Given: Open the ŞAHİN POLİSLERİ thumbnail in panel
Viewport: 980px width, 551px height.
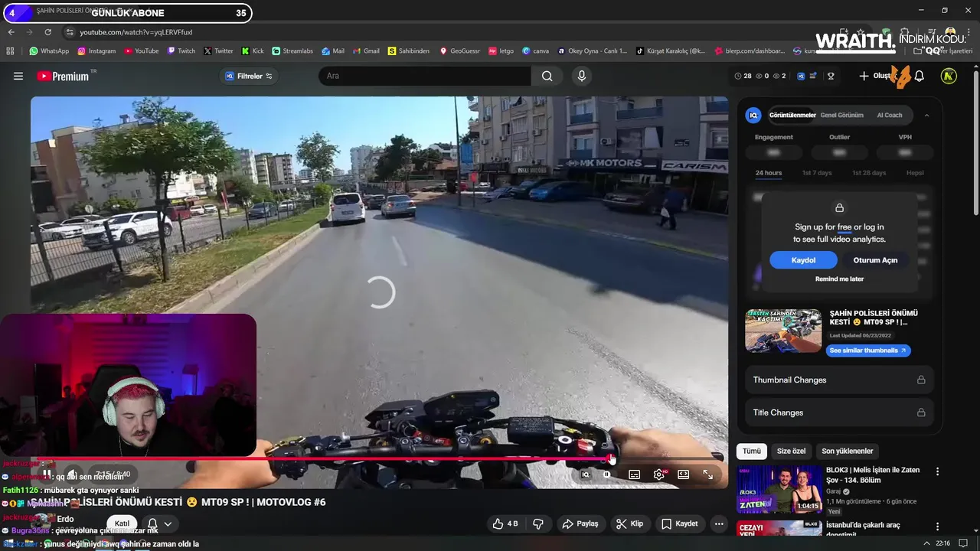Looking at the screenshot, I should pos(783,331).
